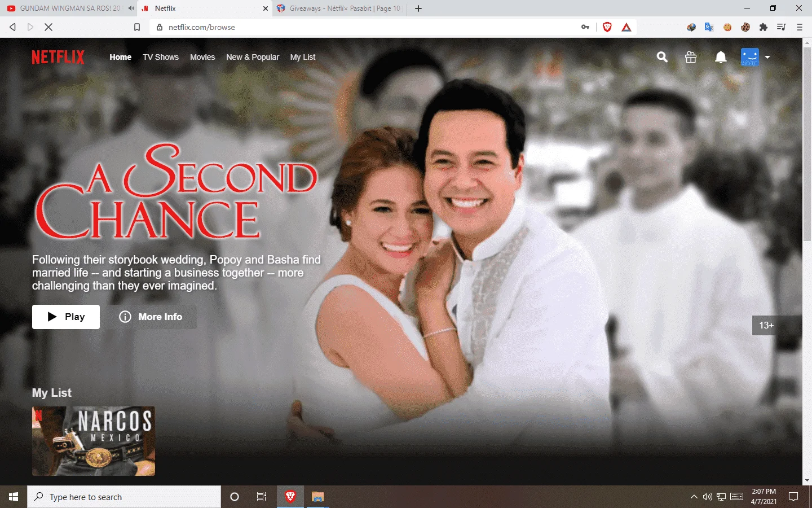
Task: Expand the profile dropdown arrow
Action: [767, 57]
